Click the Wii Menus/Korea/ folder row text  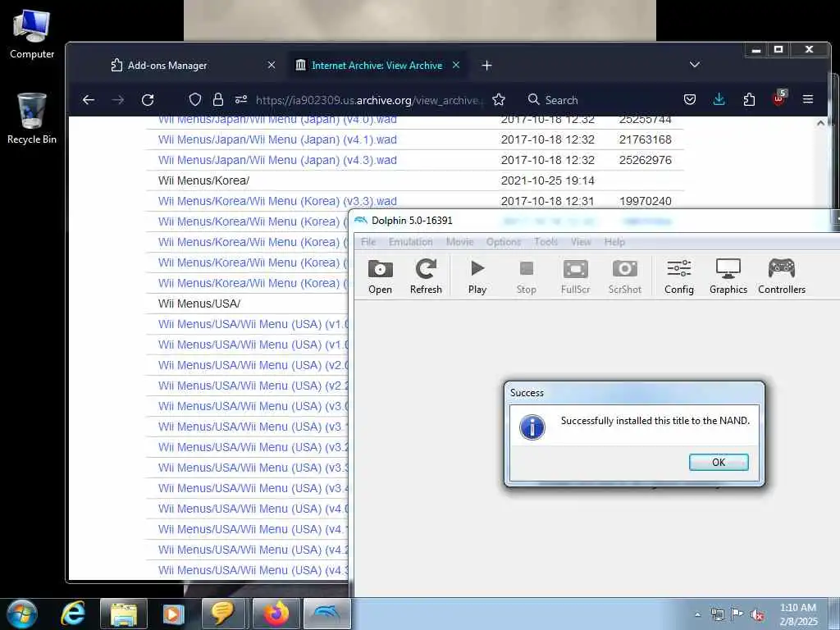203,181
